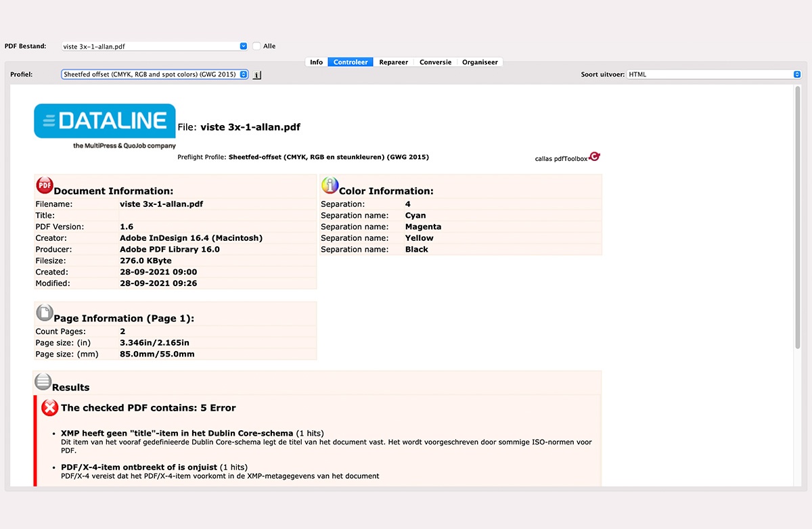Click the 'Magenta' separation name
812x529 pixels.
point(423,227)
